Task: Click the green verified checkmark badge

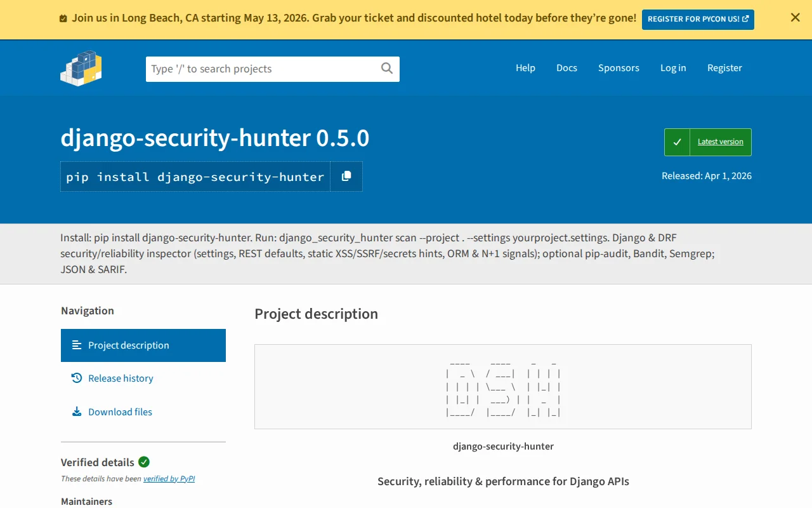Action: tap(144, 462)
